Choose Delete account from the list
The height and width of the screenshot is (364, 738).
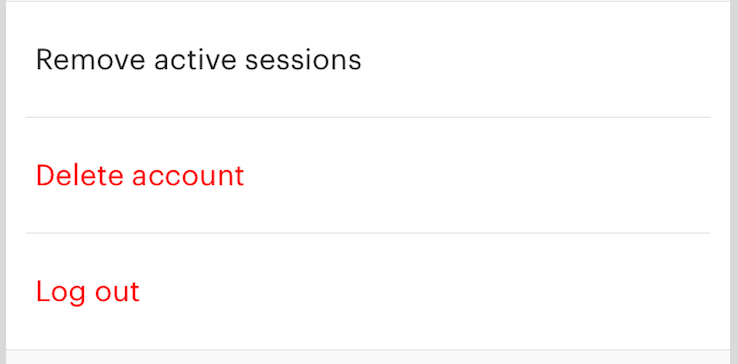pyautogui.click(x=368, y=175)
